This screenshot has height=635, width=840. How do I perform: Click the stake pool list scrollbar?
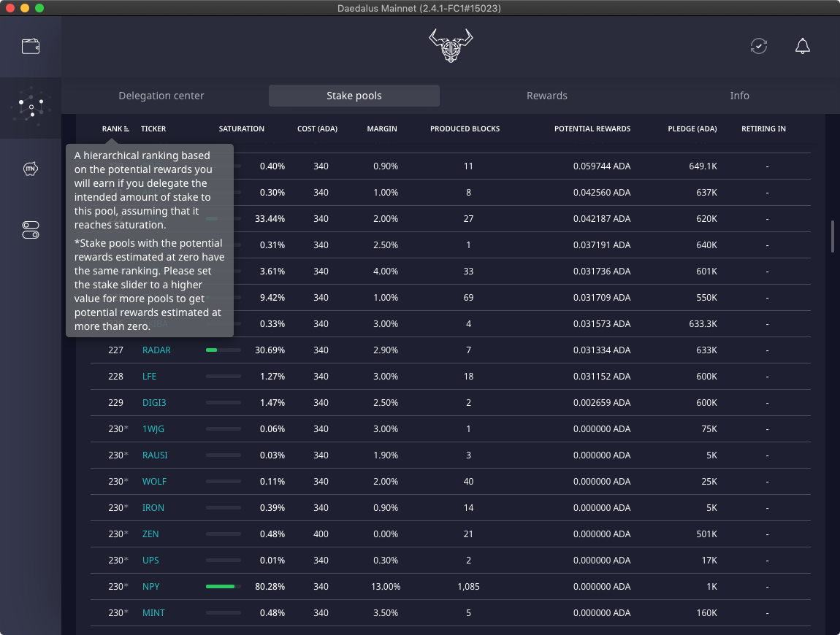(833, 236)
